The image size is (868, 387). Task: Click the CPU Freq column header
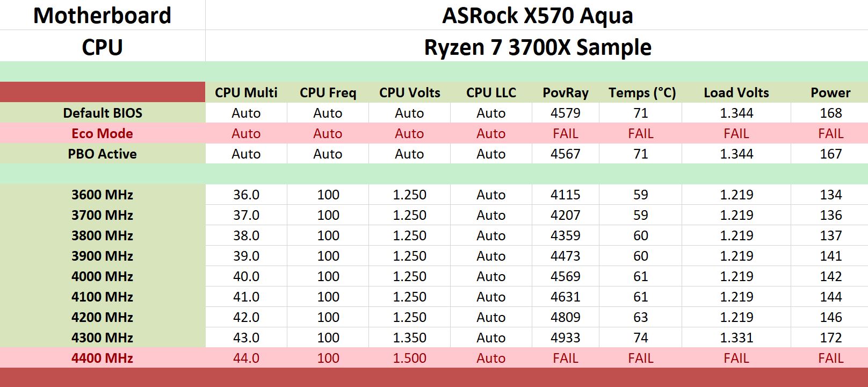pos(328,92)
